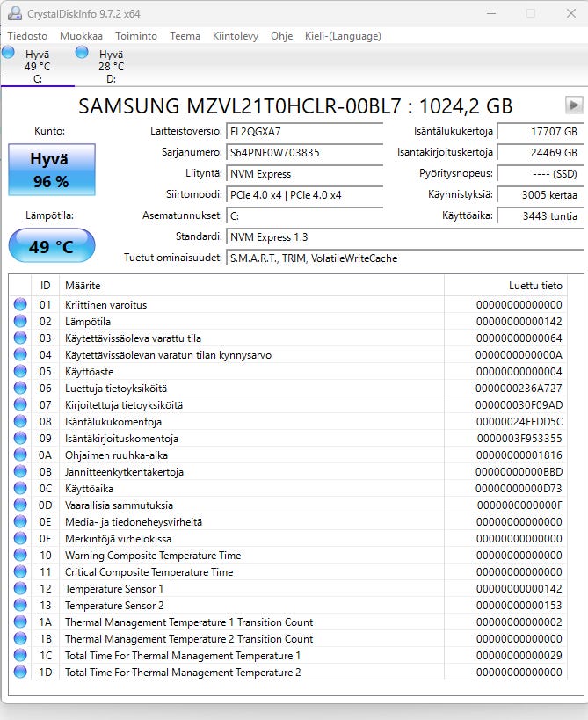The image size is (588, 720).
Task: Click raw value 0000003F953355
Action: coord(519,438)
